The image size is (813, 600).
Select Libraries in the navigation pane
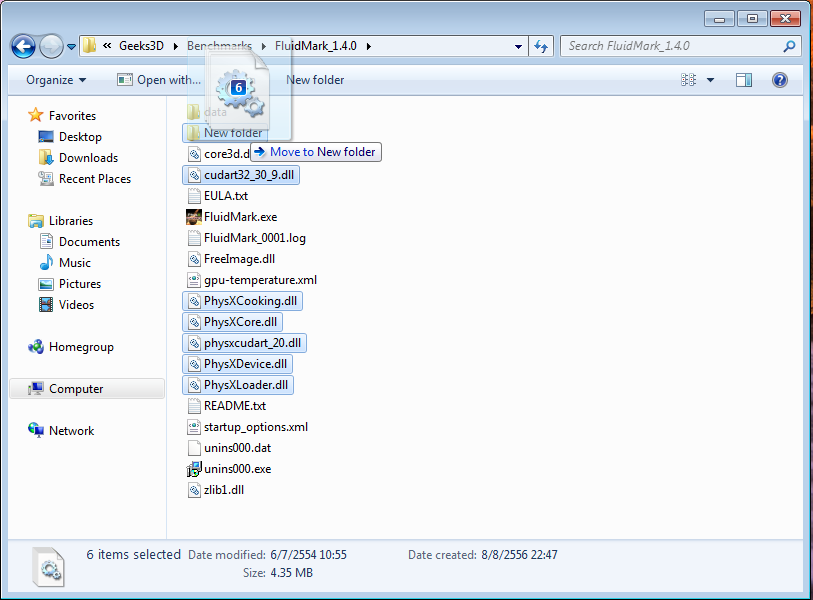point(71,221)
